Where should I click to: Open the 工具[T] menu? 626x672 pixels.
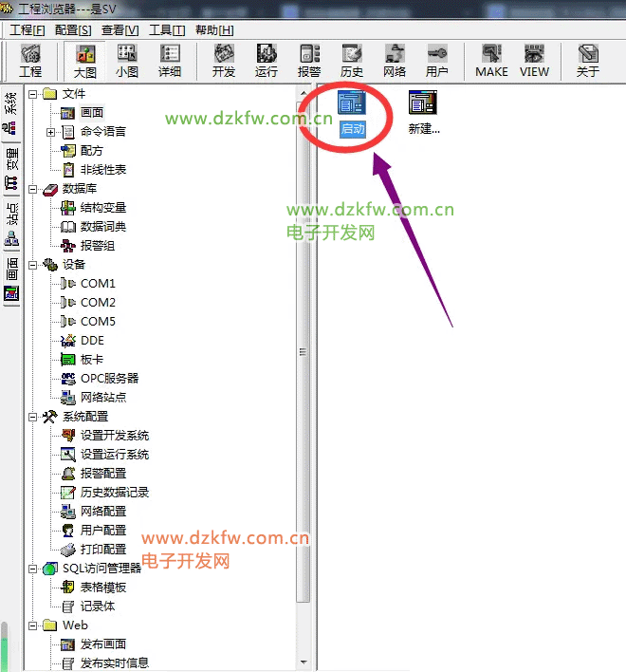coord(167,30)
